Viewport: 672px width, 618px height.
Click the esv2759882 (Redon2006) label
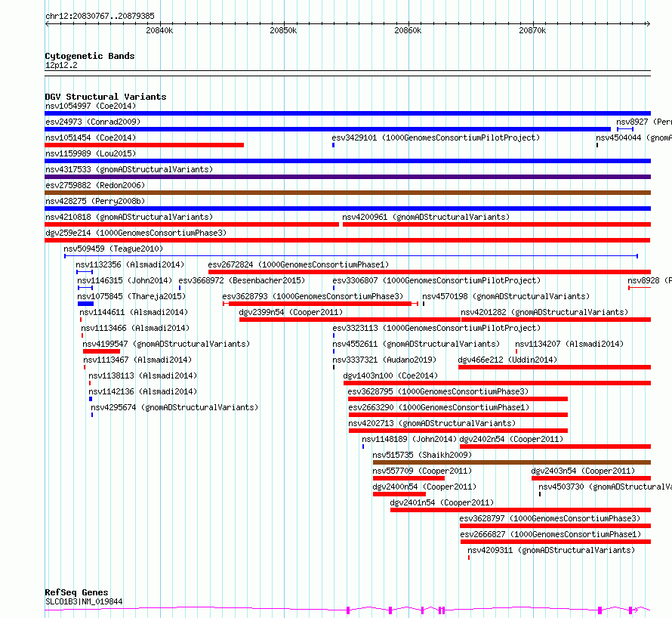pyautogui.click(x=95, y=185)
